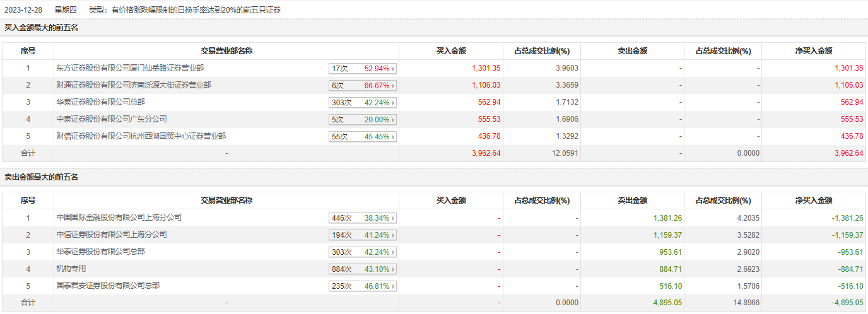The image size is (868, 314).
Task: Click 财通证券济南泺源大街证券营业部
Action: click(133, 85)
